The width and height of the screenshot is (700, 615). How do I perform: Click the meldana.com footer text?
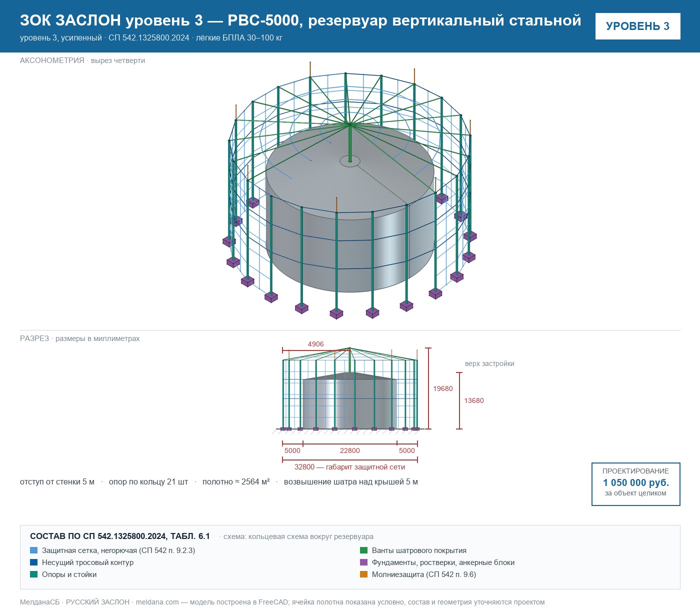tap(157, 602)
